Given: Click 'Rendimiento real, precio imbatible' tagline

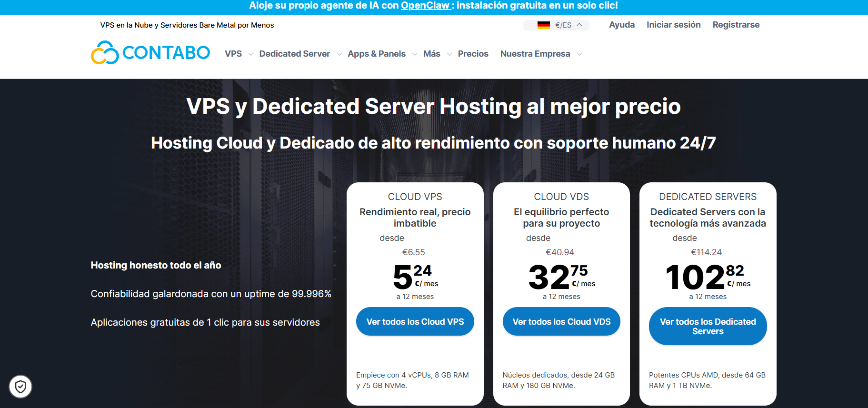Looking at the screenshot, I should pyautogui.click(x=415, y=218).
